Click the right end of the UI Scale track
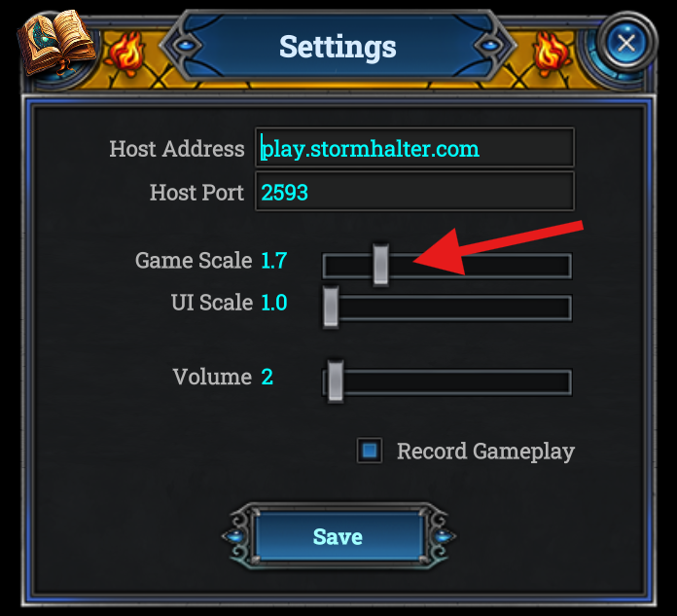The height and width of the screenshot is (616, 677). click(563, 308)
